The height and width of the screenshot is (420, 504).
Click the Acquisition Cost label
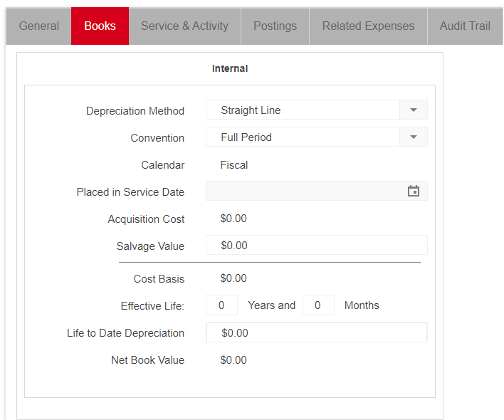[x=146, y=219]
